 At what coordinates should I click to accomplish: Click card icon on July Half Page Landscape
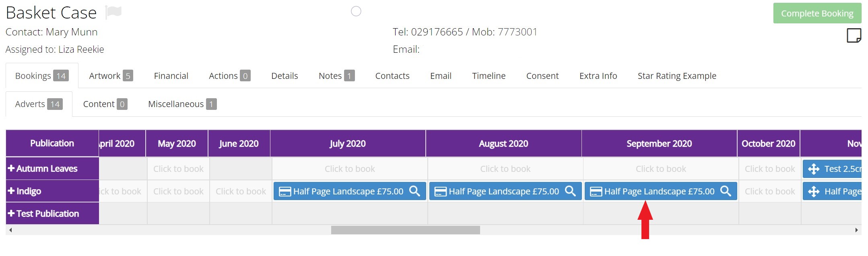point(285,192)
